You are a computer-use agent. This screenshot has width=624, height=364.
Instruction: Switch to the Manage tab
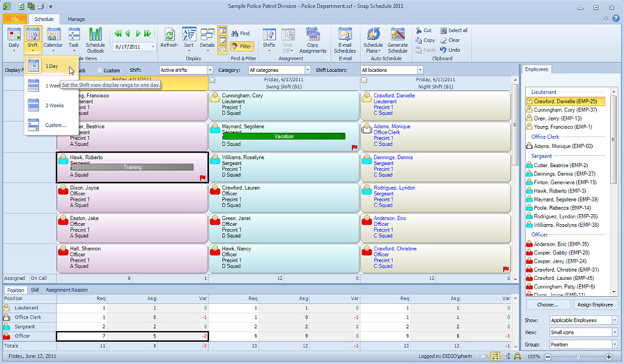(x=76, y=19)
